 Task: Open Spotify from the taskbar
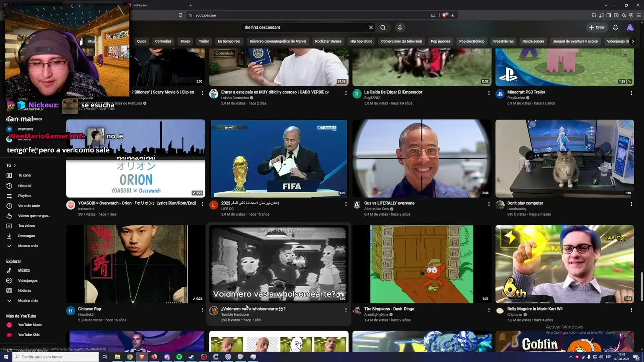point(179,357)
